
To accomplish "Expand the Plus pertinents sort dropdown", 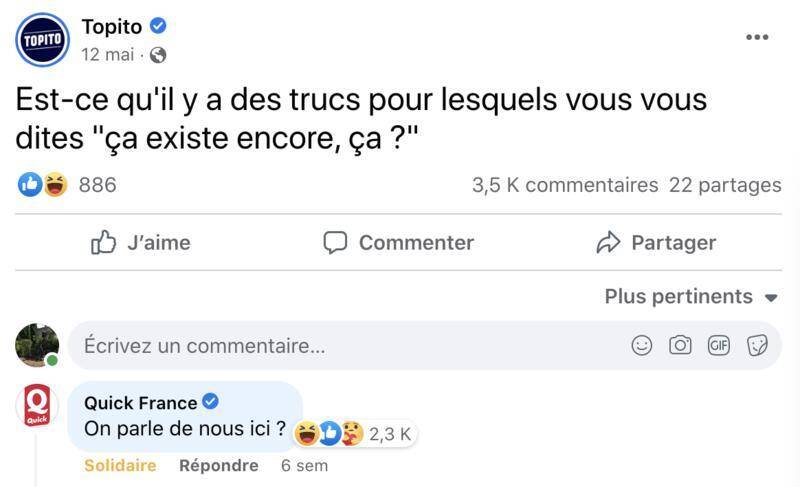I will (691, 297).
